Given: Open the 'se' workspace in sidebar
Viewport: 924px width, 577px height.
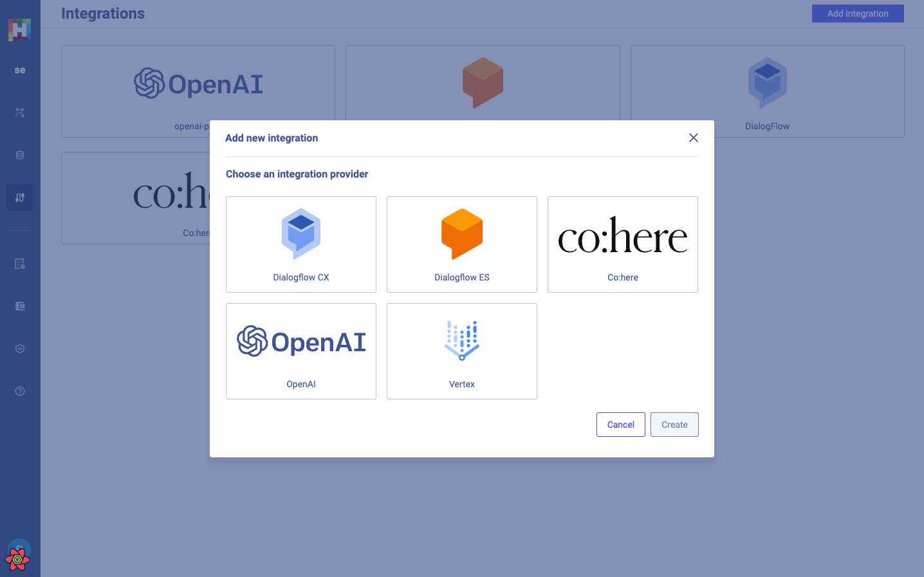Looking at the screenshot, I should pyautogui.click(x=20, y=70).
